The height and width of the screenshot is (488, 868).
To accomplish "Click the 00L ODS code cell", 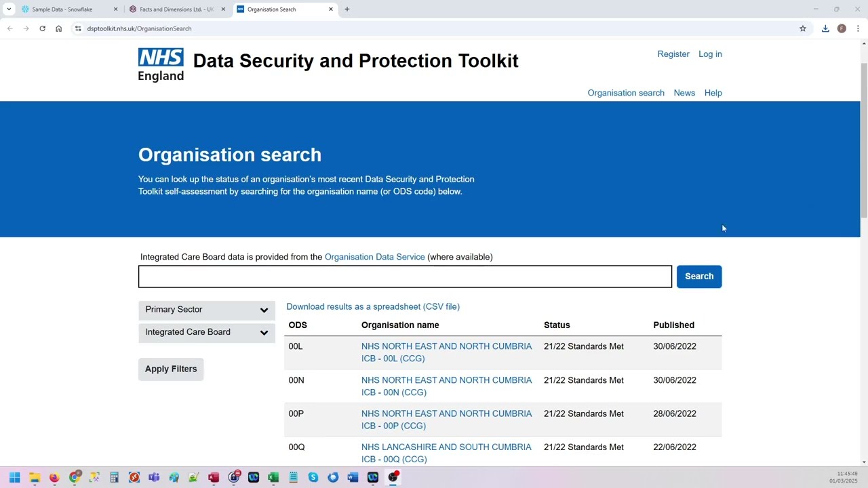I will (296, 346).
